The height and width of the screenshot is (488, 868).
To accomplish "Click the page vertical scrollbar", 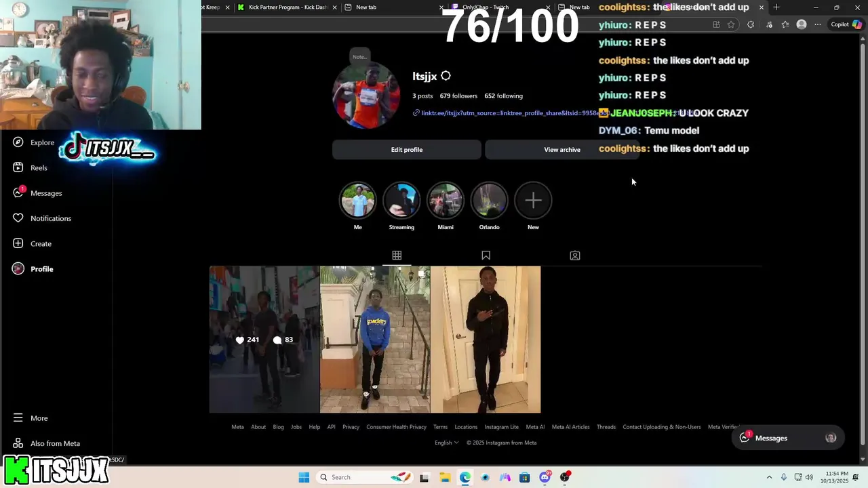I will click(863, 244).
